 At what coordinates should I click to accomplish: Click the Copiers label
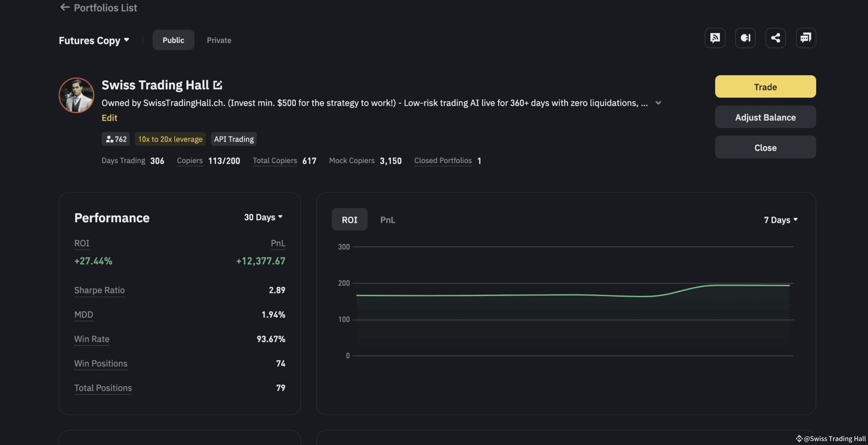coord(190,161)
